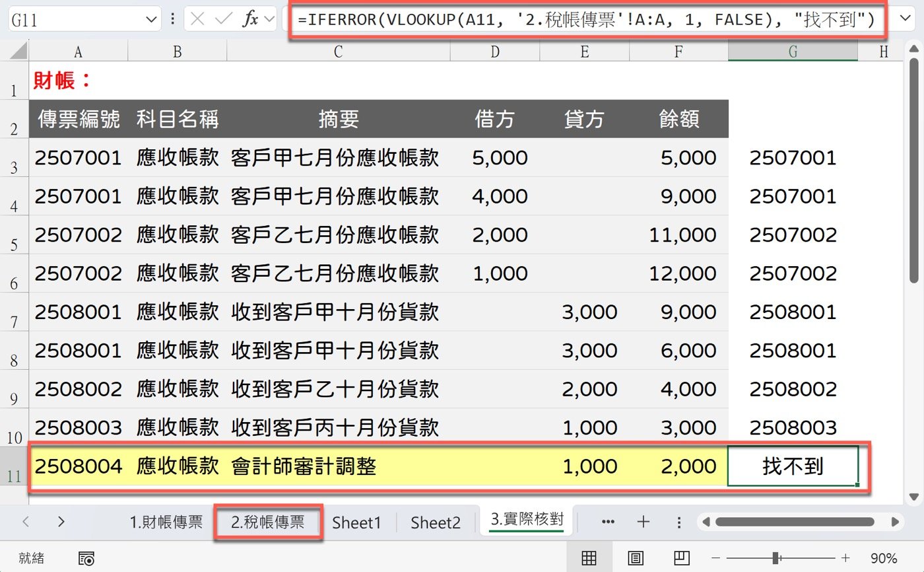Zoom in with the plus button
Image resolution: width=924 pixels, height=572 pixels.
(x=845, y=558)
